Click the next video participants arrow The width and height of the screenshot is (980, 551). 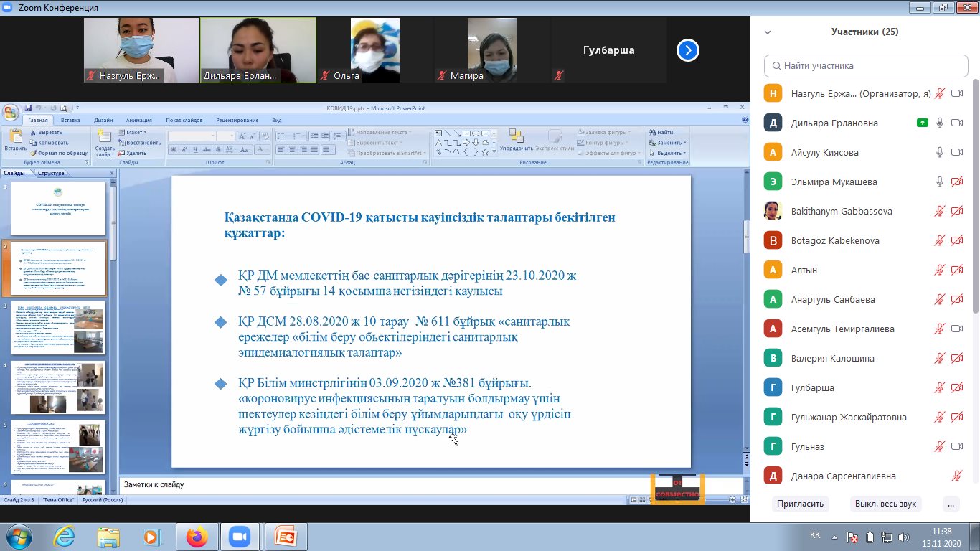pos(687,50)
